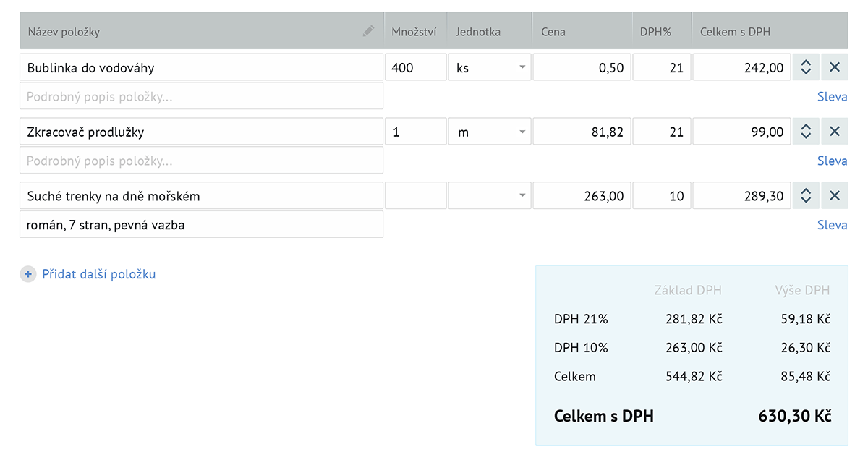868x460 pixels.
Task: Remove the Suché trenky na dně mořském row
Action: click(834, 196)
